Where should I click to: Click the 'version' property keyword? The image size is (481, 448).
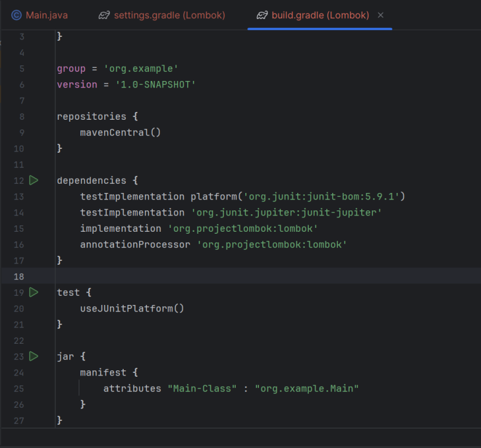(x=77, y=85)
